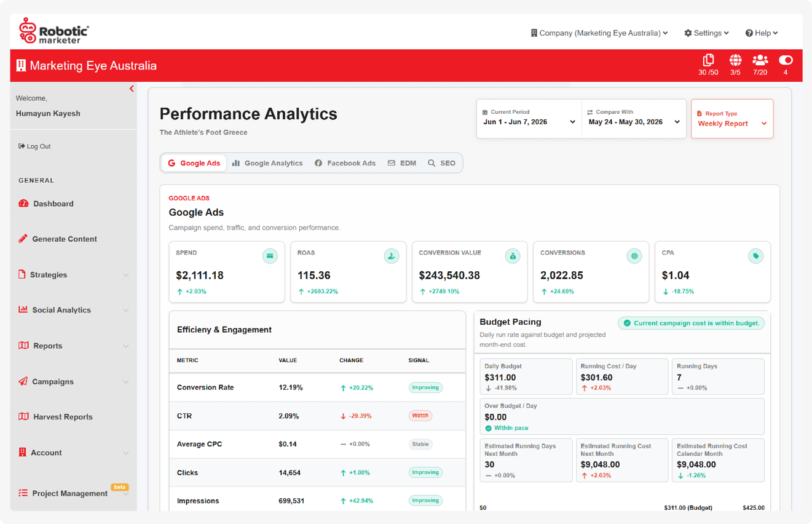Click the Log Out link
812x524 pixels.
pyautogui.click(x=34, y=146)
